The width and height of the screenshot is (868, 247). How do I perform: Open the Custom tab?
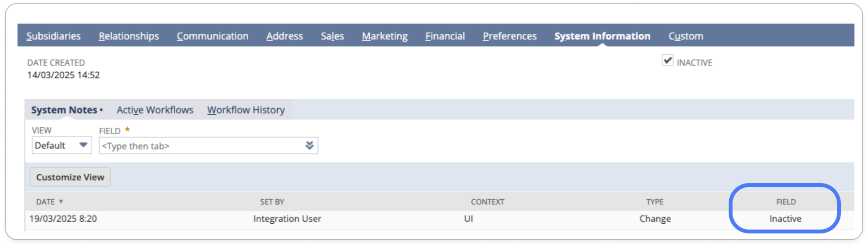coord(686,36)
